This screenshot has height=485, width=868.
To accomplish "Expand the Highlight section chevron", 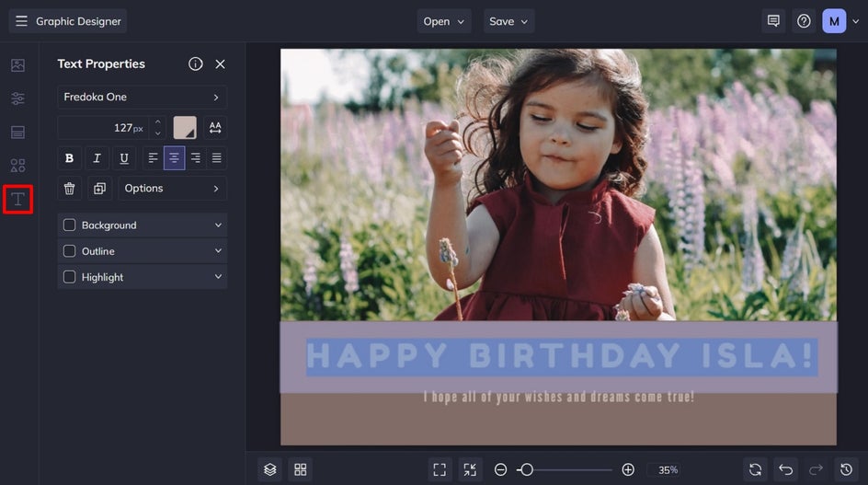I will pos(218,277).
